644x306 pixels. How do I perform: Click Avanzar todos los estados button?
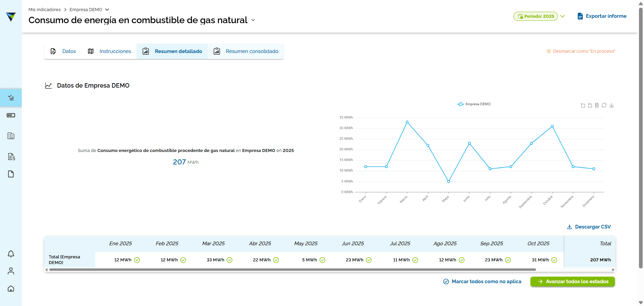pos(573,282)
